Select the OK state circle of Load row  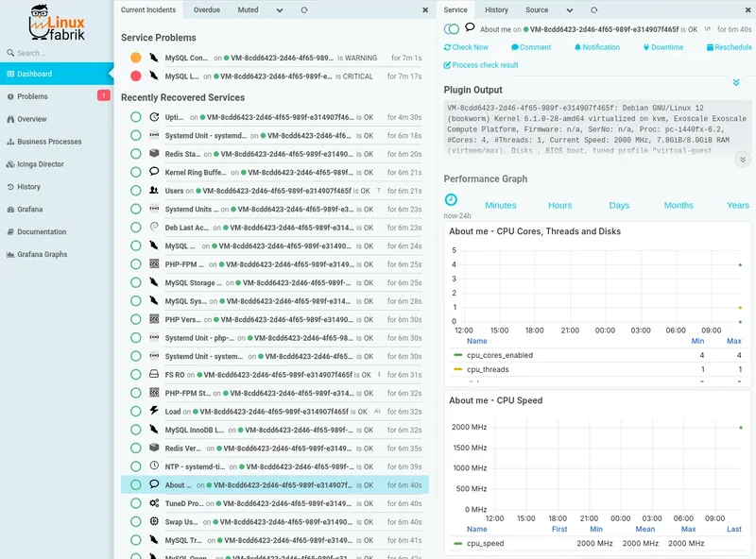136,412
